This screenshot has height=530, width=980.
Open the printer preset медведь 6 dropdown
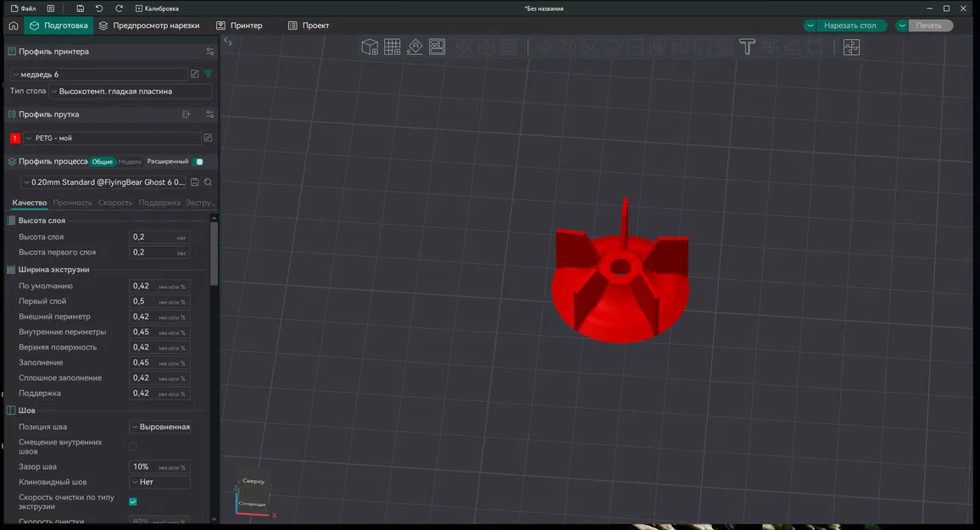coord(98,74)
